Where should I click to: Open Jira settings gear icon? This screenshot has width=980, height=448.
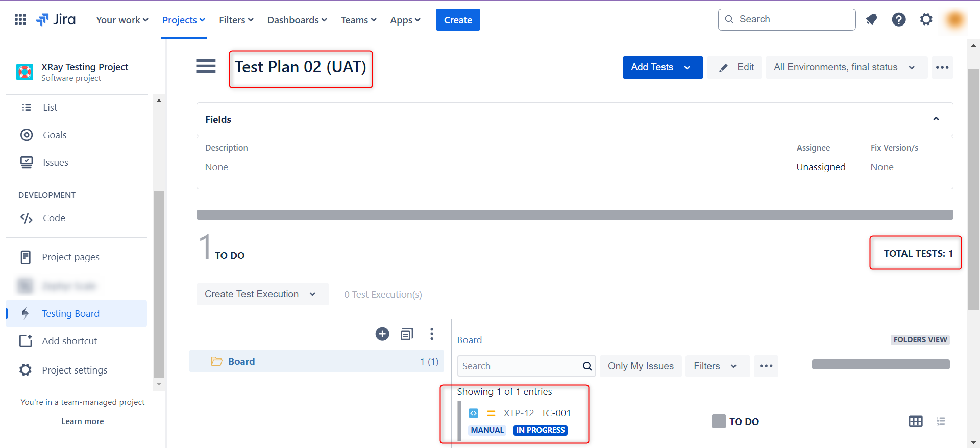926,20
